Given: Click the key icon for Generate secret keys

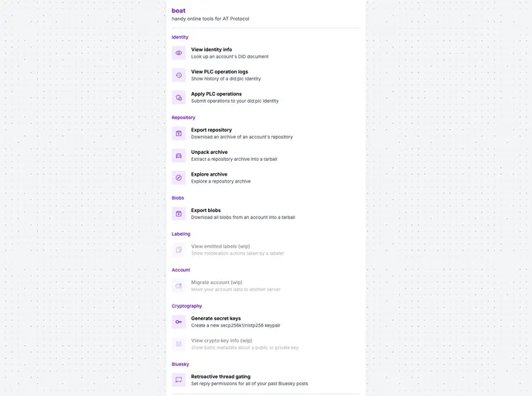Looking at the screenshot, I should click(179, 322).
